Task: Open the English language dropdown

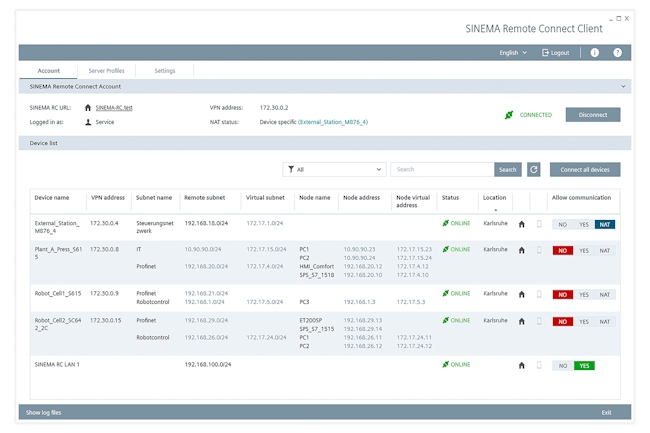Action: (513, 53)
